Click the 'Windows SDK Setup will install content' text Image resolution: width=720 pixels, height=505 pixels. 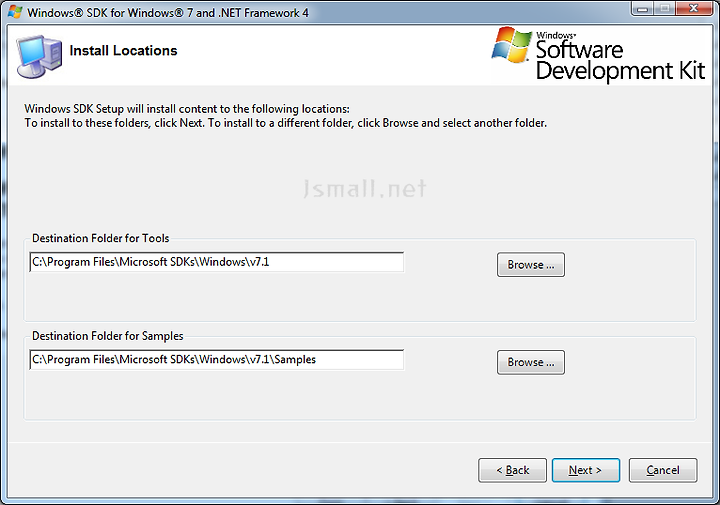point(187,109)
